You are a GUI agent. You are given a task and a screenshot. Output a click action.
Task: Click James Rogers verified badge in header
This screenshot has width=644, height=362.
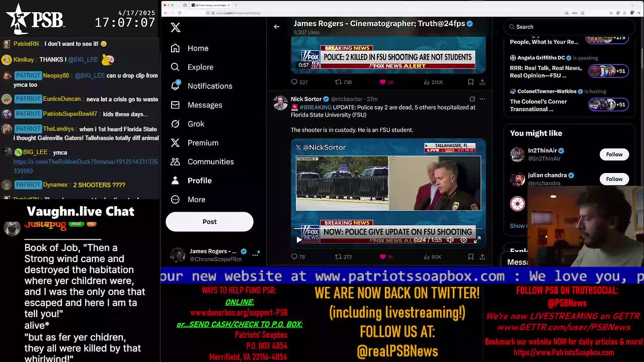470,24
